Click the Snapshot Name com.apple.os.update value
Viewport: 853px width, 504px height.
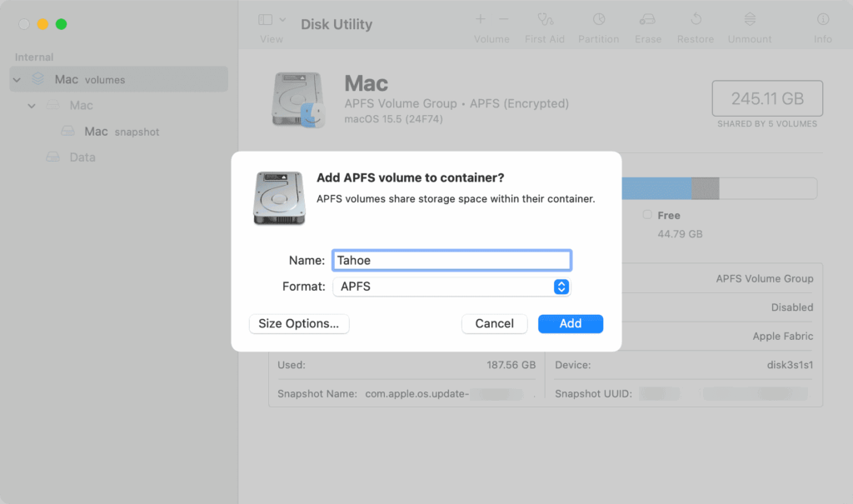[x=417, y=394]
